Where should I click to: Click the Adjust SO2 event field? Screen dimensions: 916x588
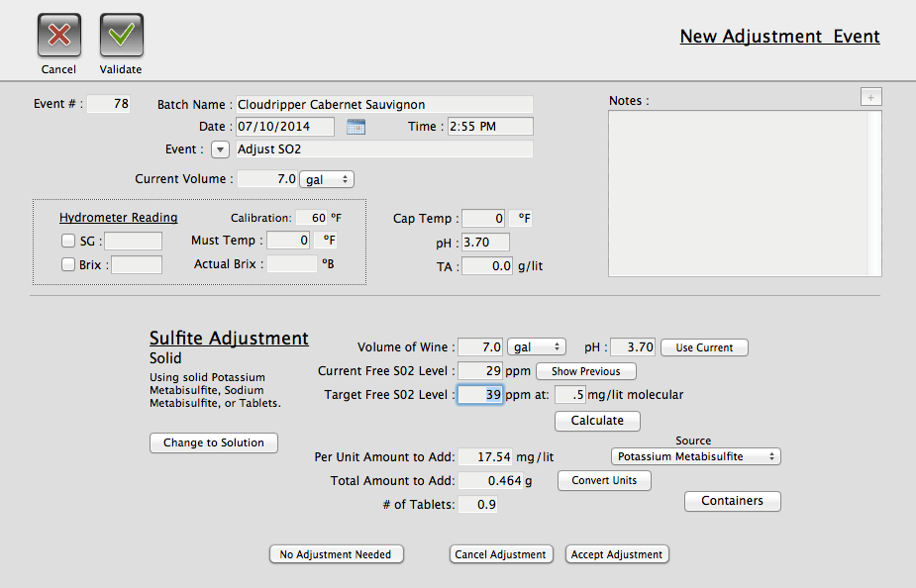[x=384, y=148]
